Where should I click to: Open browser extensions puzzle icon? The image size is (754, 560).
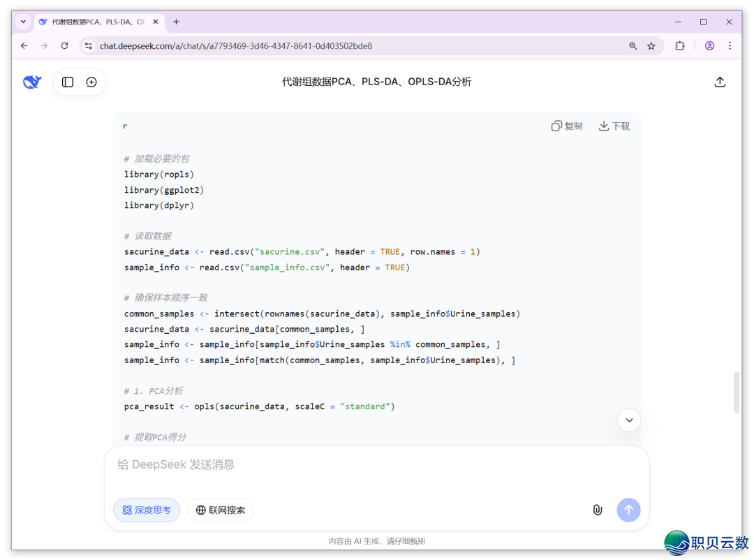pyautogui.click(x=679, y=46)
